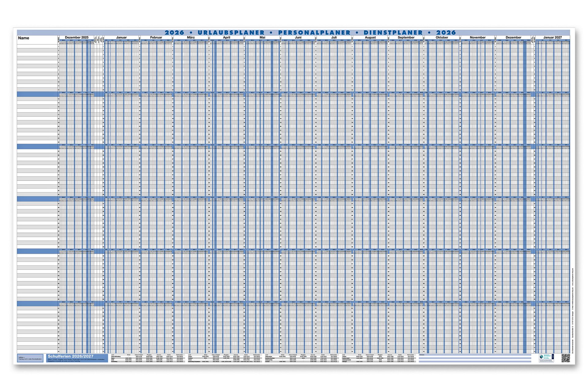The image size is (588, 392).
Task: Select the März month header
Action: [x=190, y=37]
